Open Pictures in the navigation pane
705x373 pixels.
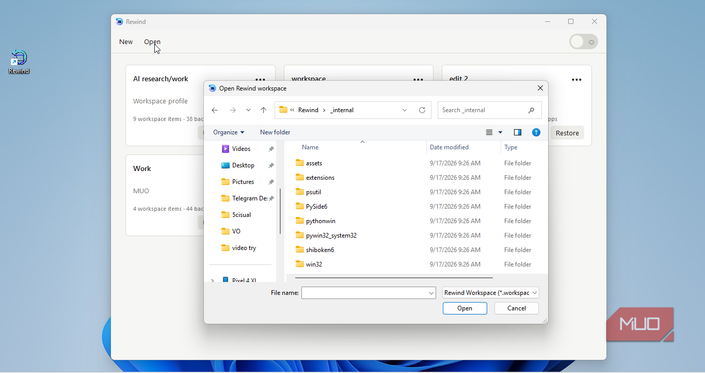[243, 182]
